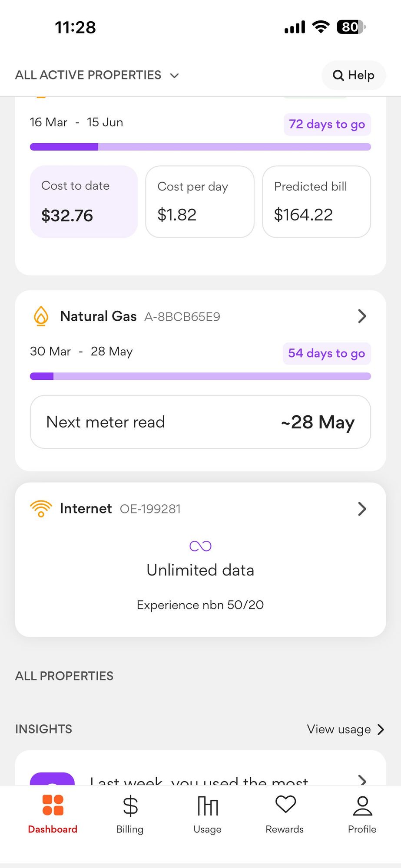The height and width of the screenshot is (868, 401).
Task: Select the Predicted bill card
Action: coord(316,202)
